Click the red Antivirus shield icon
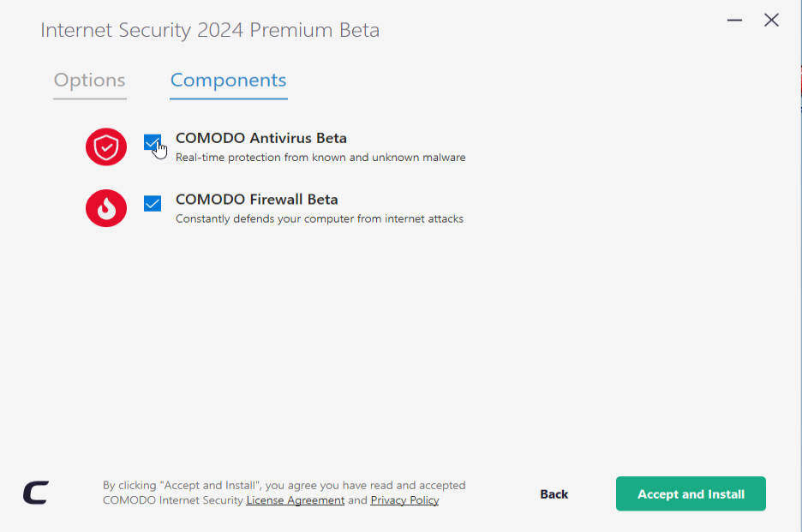802x532 pixels. [x=106, y=146]
